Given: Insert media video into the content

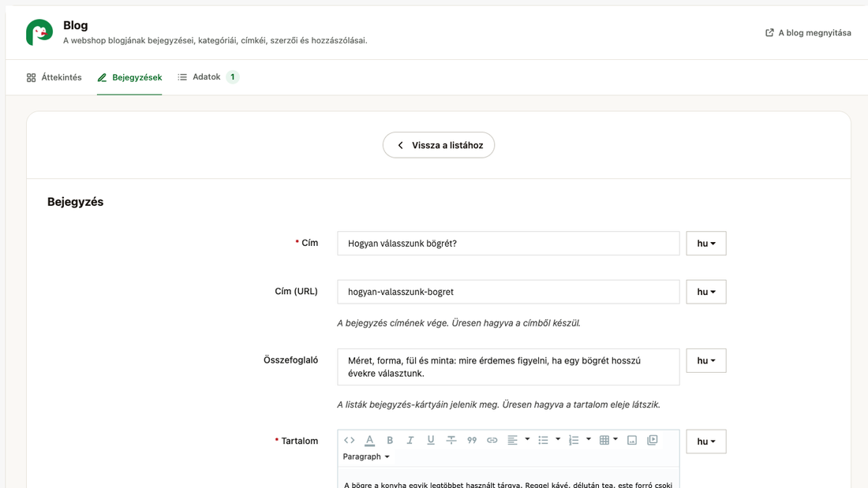Looking at the screenshot, I should coord(652,441).
